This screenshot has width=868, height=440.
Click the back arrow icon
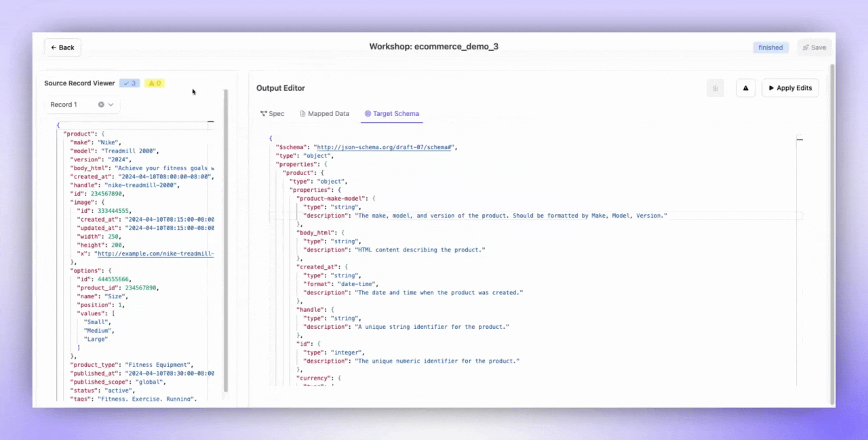pos(54,47)
